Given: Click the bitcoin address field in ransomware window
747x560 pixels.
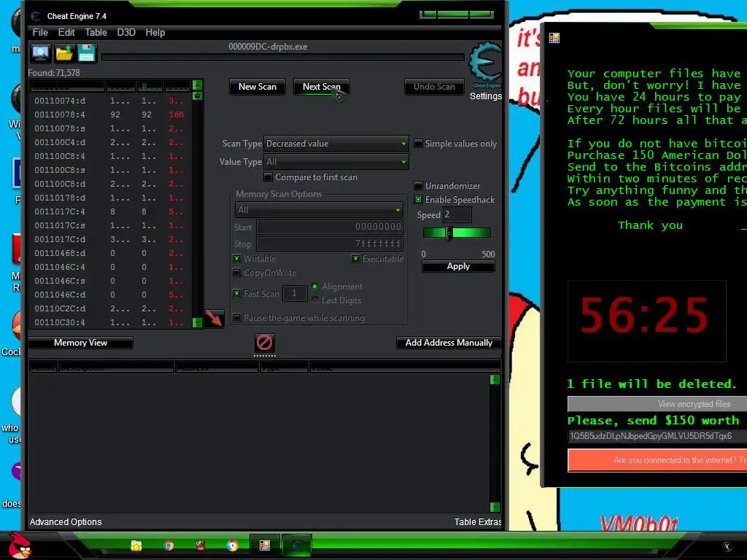Looking at the screenshot, I should (657, 436).
